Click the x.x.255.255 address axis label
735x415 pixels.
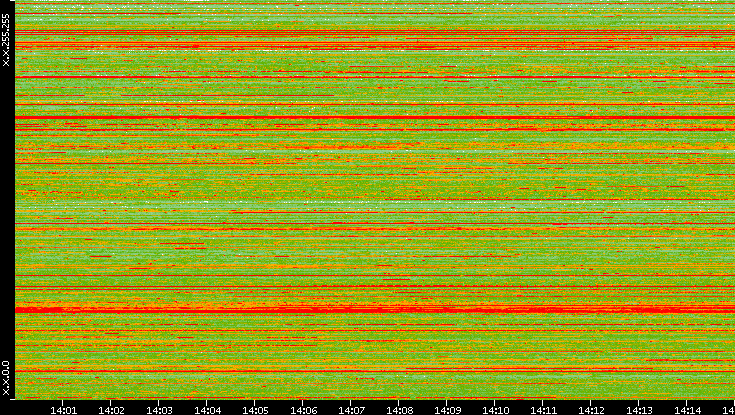pos(6,40)
